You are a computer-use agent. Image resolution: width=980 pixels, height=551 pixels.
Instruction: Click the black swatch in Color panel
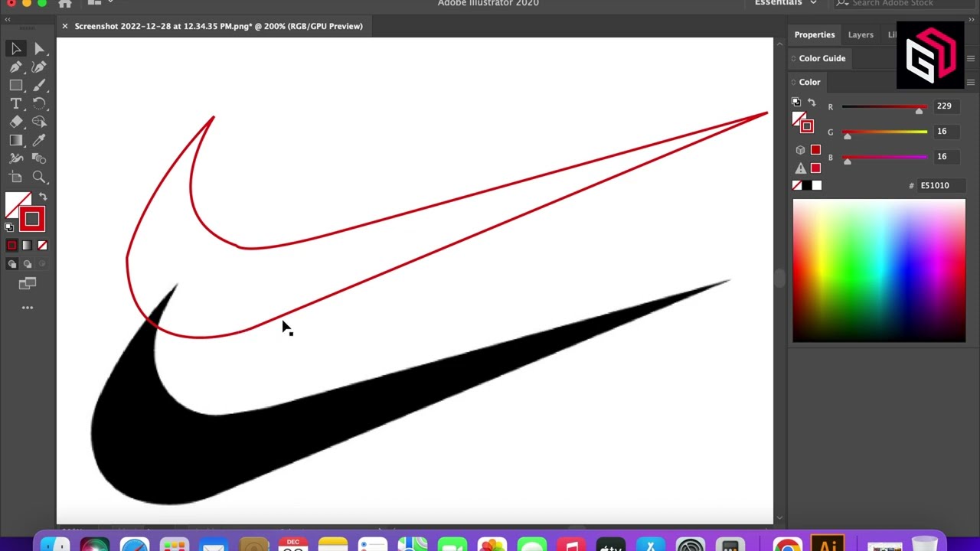pyautogui.click(x=807, y=185)
